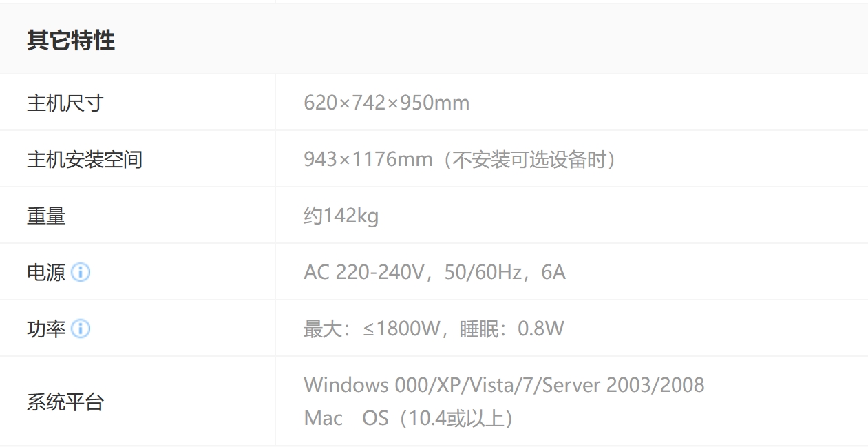This screenshot has height=447, width=868.
Task: Select the 主机尺寸 row label
Action: point(65,103)
